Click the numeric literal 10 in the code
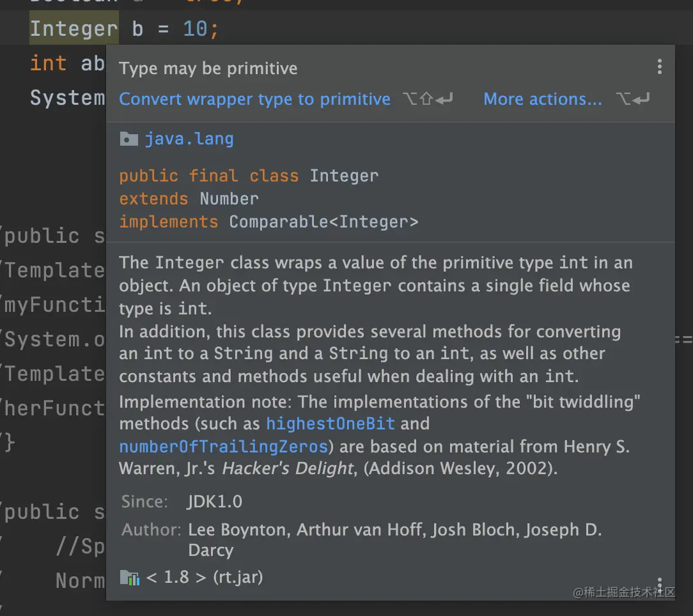 195,29
